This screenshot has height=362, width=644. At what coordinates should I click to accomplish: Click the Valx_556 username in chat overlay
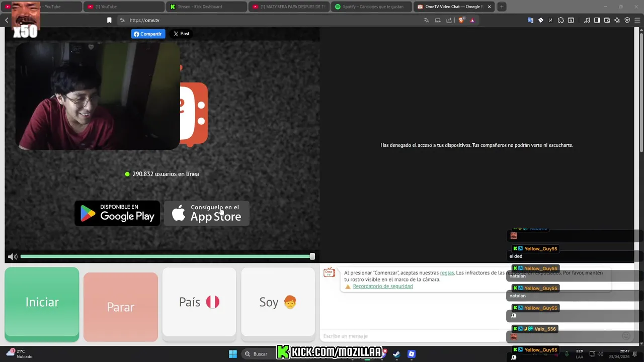(545, 329)
